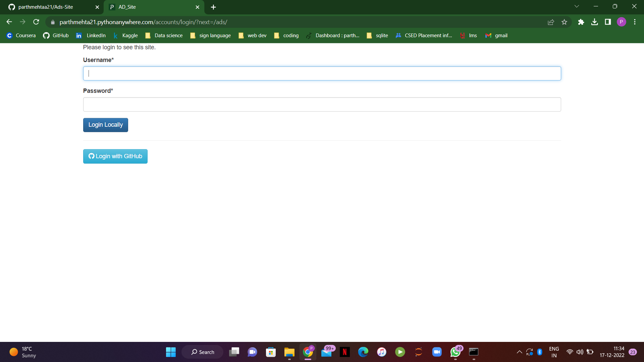Close the AD_Site tab

coord(197,7)
